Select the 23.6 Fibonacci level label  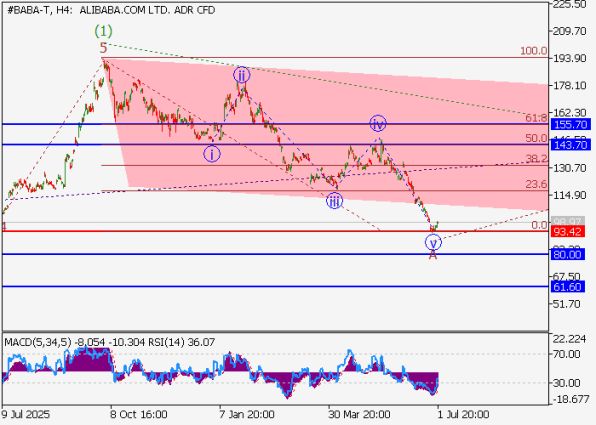click(536, 184)
